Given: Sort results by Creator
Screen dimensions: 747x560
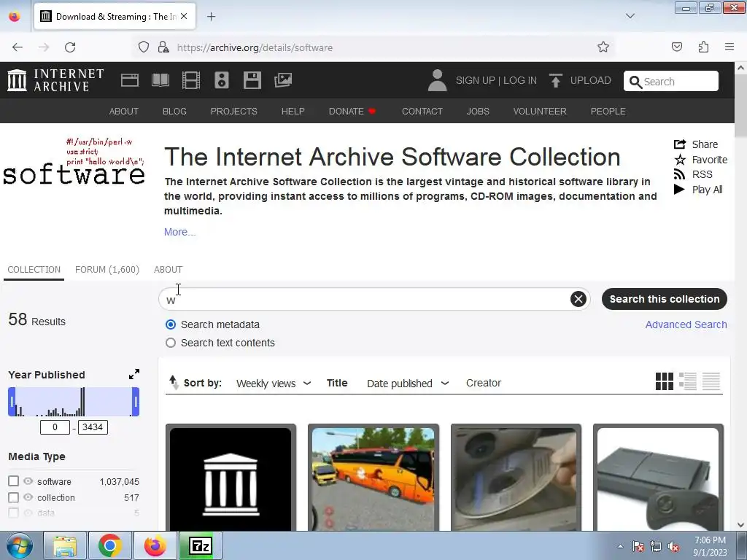Looking at the screenshot, I should (484, 383).
